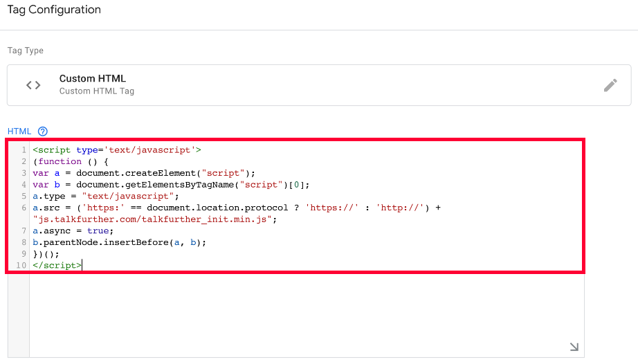The height and width of the screenshot is (364, 638).
Task: Click the createElement("script") code line
Action: point(144,173)
